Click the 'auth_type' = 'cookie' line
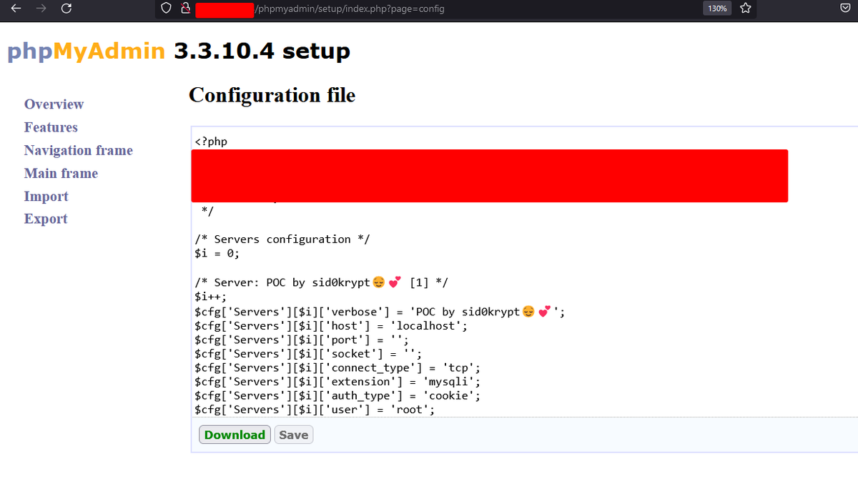Image resolution: width=858 pixels, height=504 pixels. pyautogui.click(x=337, y=395)
